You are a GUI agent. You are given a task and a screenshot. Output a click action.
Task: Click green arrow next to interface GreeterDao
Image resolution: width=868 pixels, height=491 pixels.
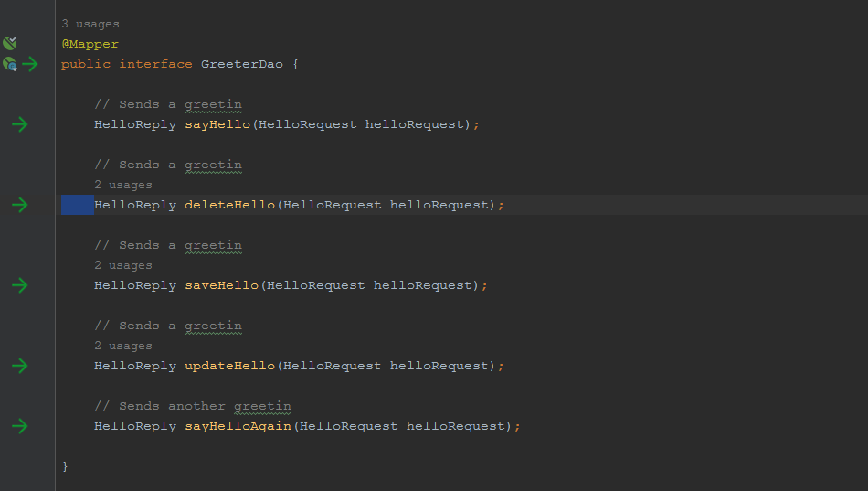pyautogui.click(x=30, y=64)
